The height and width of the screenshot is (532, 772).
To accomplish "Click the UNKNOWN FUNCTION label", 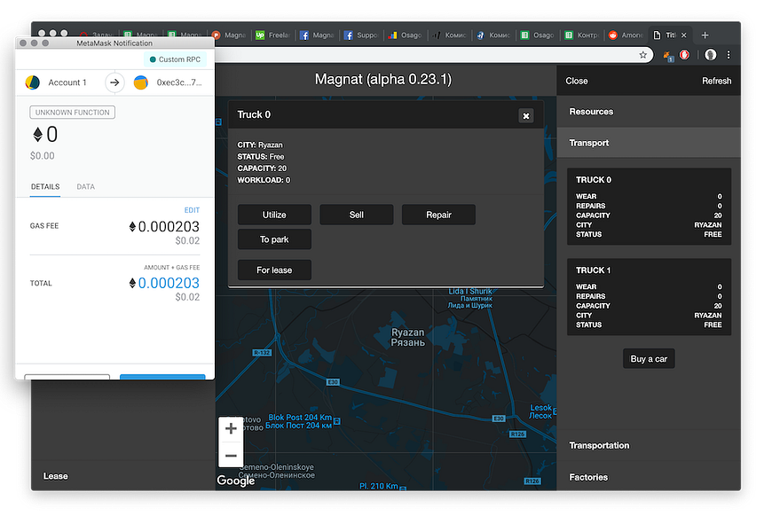I will pos(73,113).
